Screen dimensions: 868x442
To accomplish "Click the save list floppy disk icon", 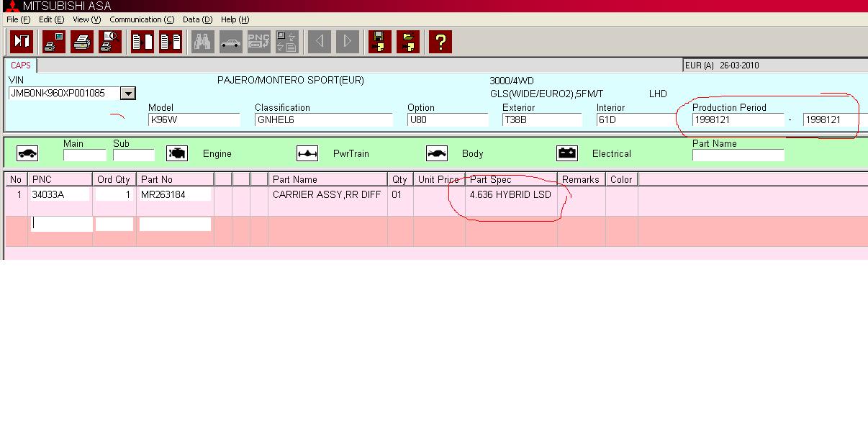I will 379,42.
